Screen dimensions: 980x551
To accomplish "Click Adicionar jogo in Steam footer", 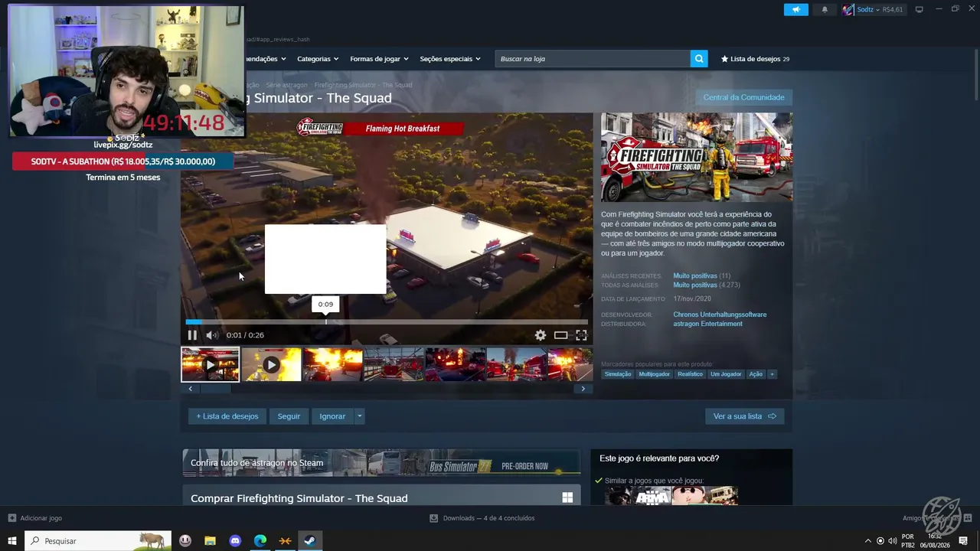I will point(35,518).
